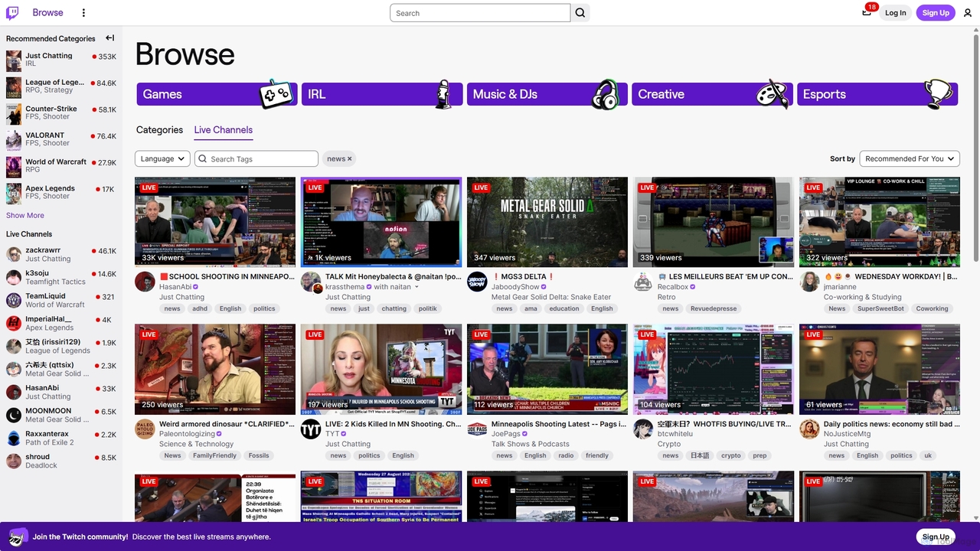
Task: Click the SuperSweetBot tag
Action: point(880,308)
